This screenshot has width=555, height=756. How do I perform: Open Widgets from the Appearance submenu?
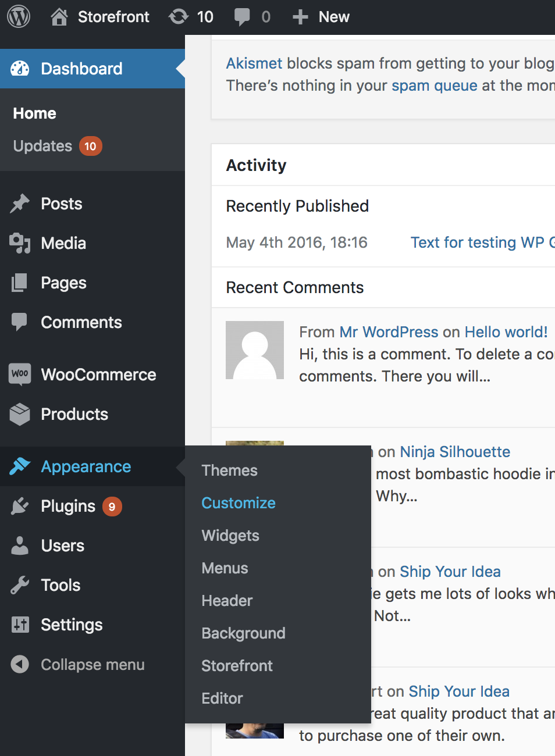tap(230, 536)
